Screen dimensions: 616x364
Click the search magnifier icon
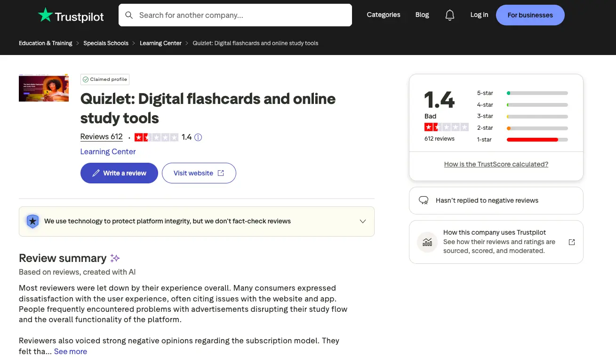point(129,15)
